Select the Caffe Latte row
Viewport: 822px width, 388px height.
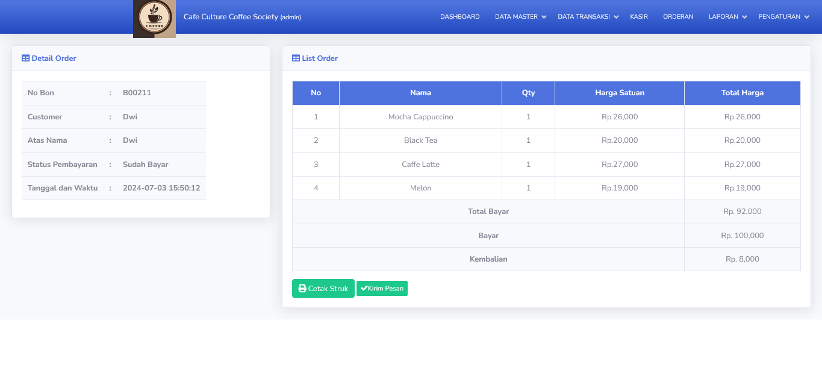546,165
